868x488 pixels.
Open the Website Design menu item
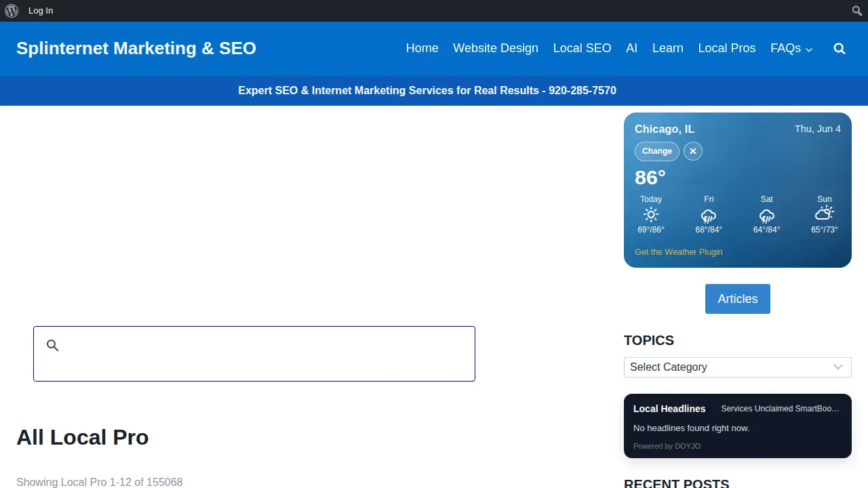pyautogui.click(x=496, y=49)
